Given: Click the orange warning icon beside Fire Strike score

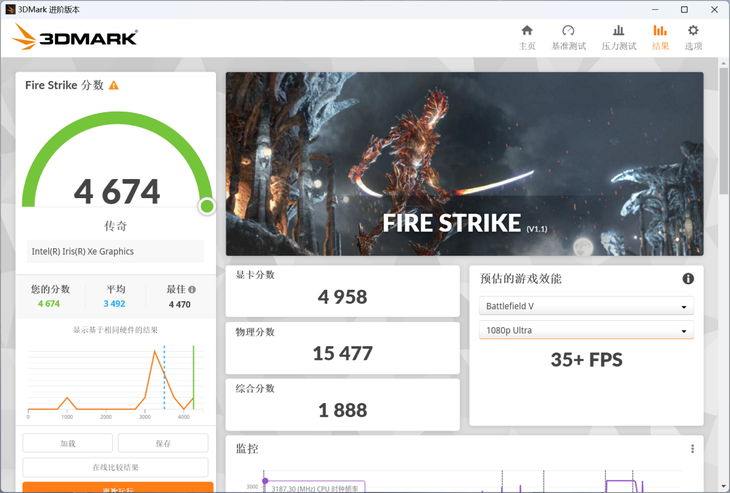Looking at the screenshot, I should (x=114, y=85).
